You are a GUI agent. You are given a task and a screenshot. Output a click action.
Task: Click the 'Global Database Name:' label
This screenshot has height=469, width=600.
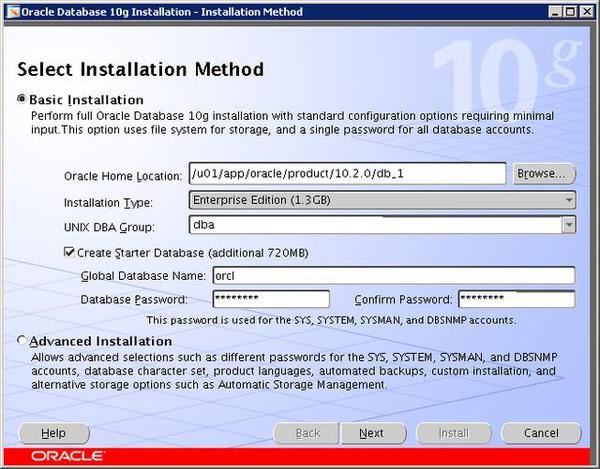click(143, 276)
